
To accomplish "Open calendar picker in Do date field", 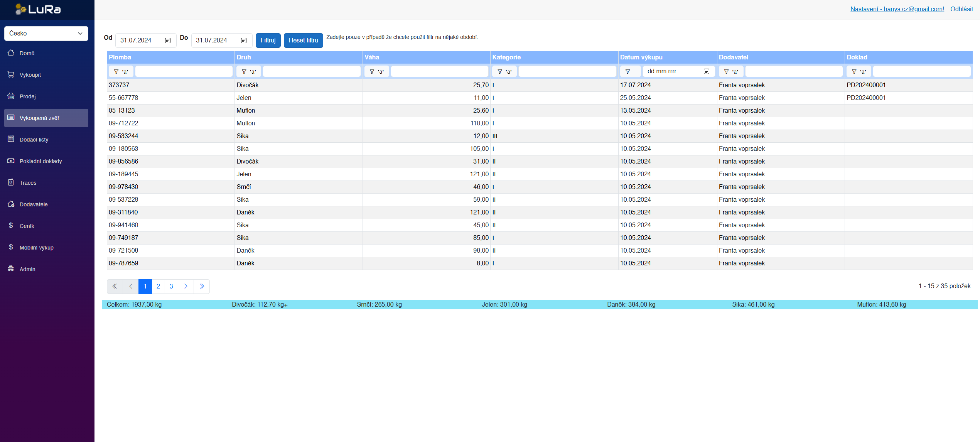I will [x=244, y=40].
